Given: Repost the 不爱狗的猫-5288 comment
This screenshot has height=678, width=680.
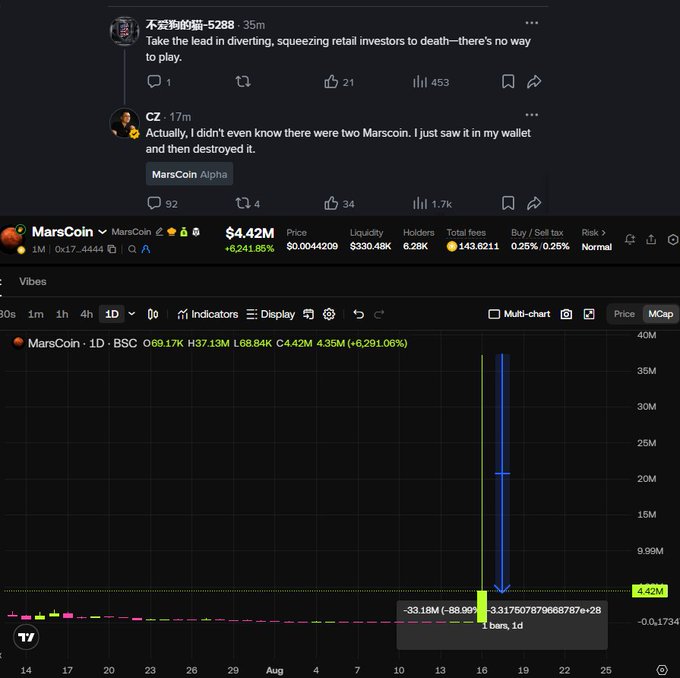Looking at the screenshot, I should (x=243, y=81).
